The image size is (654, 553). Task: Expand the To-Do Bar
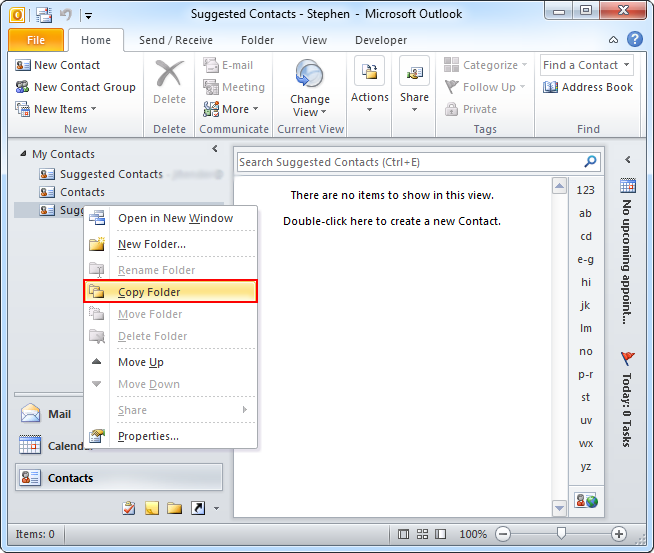pyautogui.click(x=628, y=160)
